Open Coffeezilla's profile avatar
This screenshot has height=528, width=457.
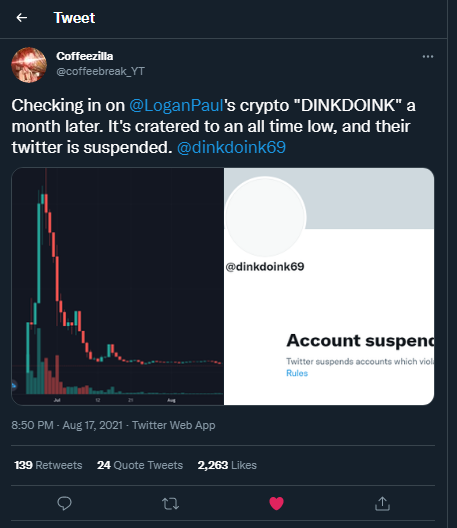point(29,65)
